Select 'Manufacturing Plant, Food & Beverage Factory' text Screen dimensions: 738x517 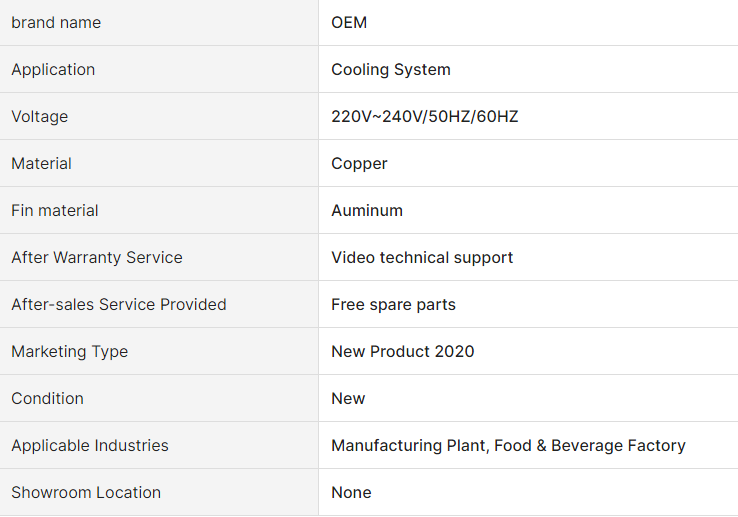pos(508,445)
